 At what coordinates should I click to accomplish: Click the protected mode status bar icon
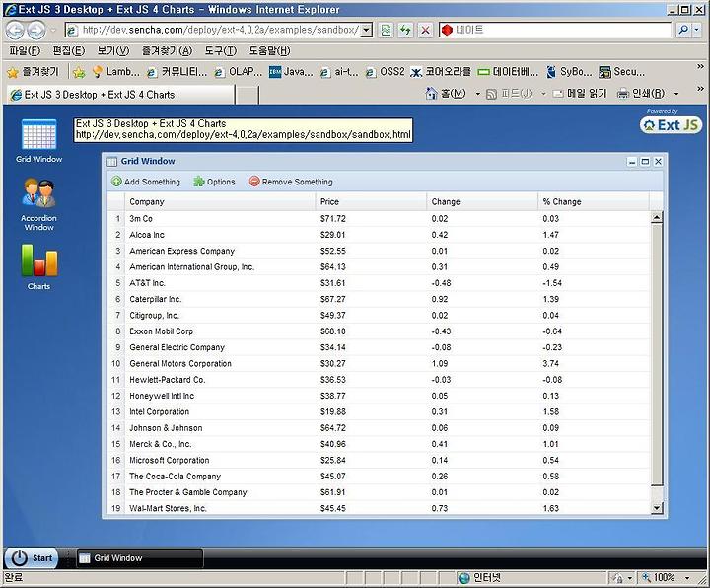pyautogui.click(x=617, y=577)
